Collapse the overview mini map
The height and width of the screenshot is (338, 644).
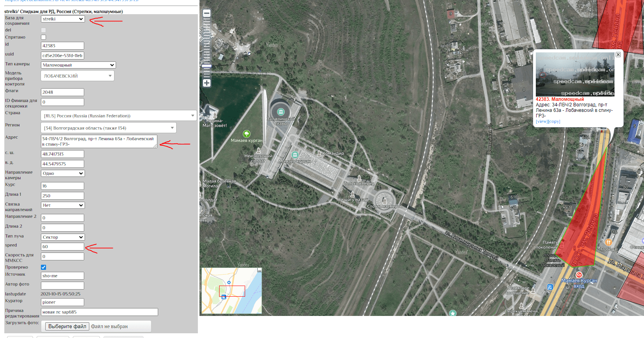[x=259, y=270]
